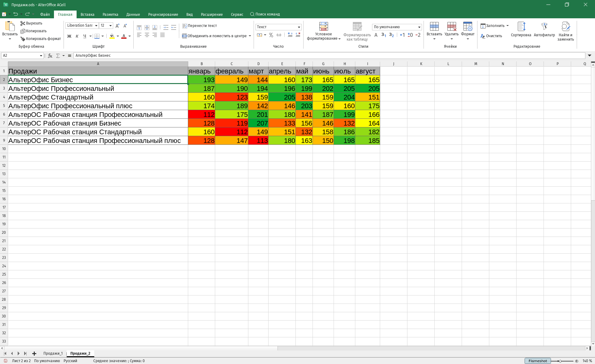
Task: Center text horizontally
Action: [x=147, y=35]
